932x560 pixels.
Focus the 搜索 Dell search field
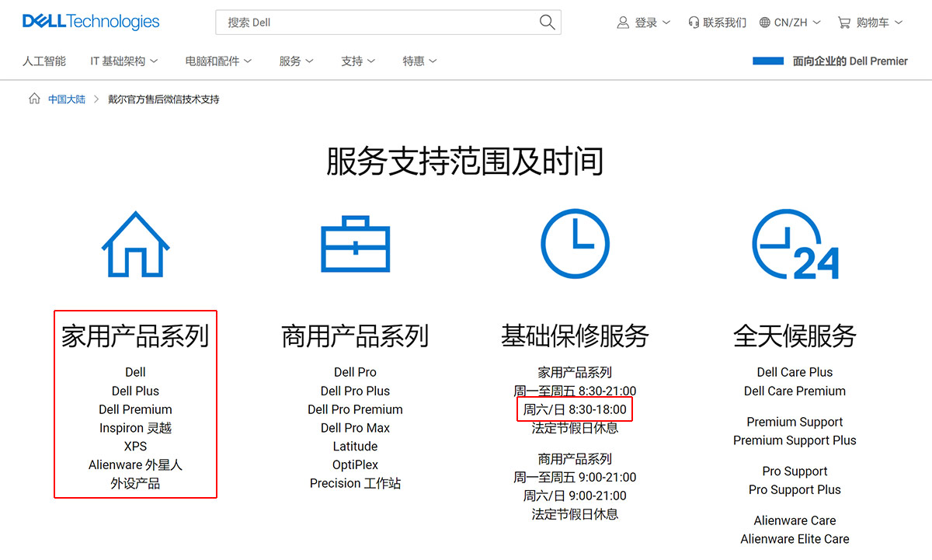[x=388, y=22]
